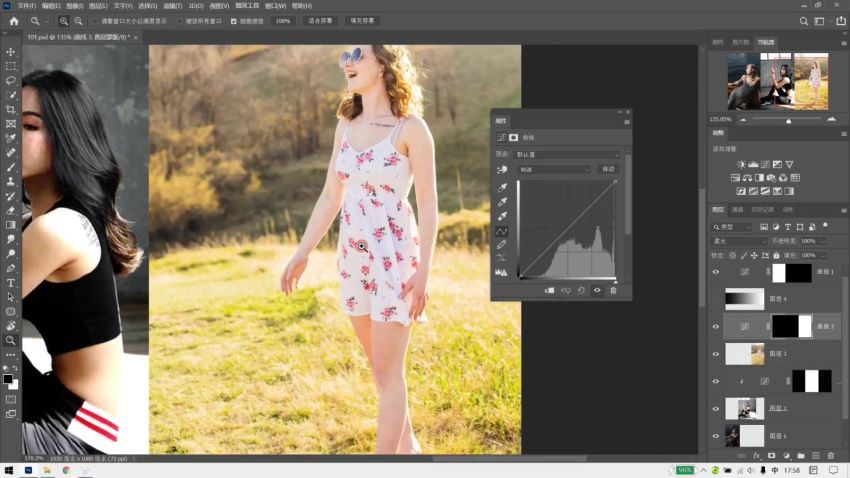Open the Curves preset dropdown
This screenshot has height=478, width=850.
click(x=567, y=154)
